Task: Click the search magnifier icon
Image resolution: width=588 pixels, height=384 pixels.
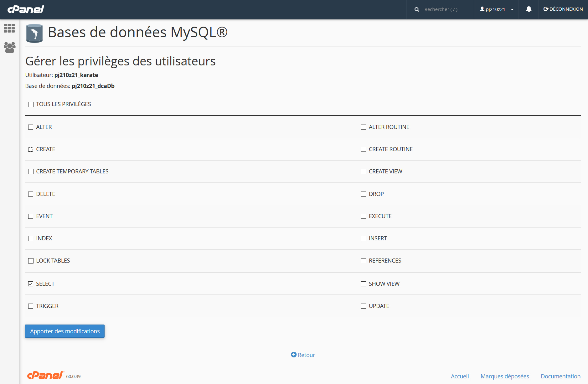Action: 417,10
